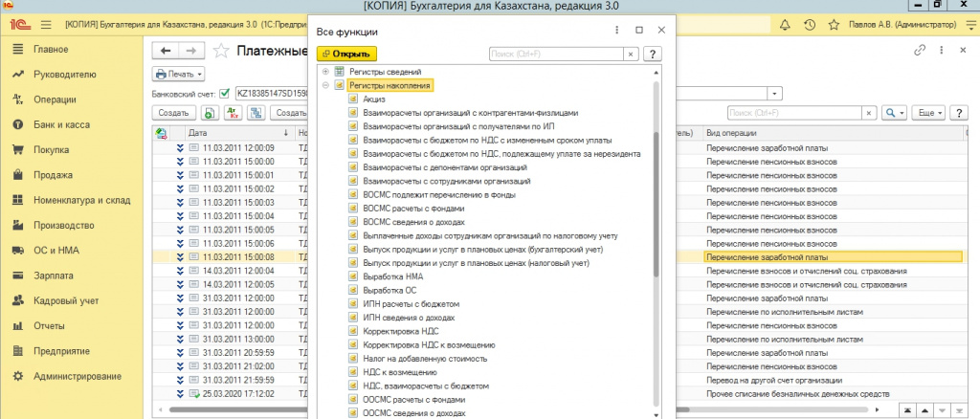Open the magnifier search dropdown
The height and width of the screenshot is (419, 980).
coord(895,113)
